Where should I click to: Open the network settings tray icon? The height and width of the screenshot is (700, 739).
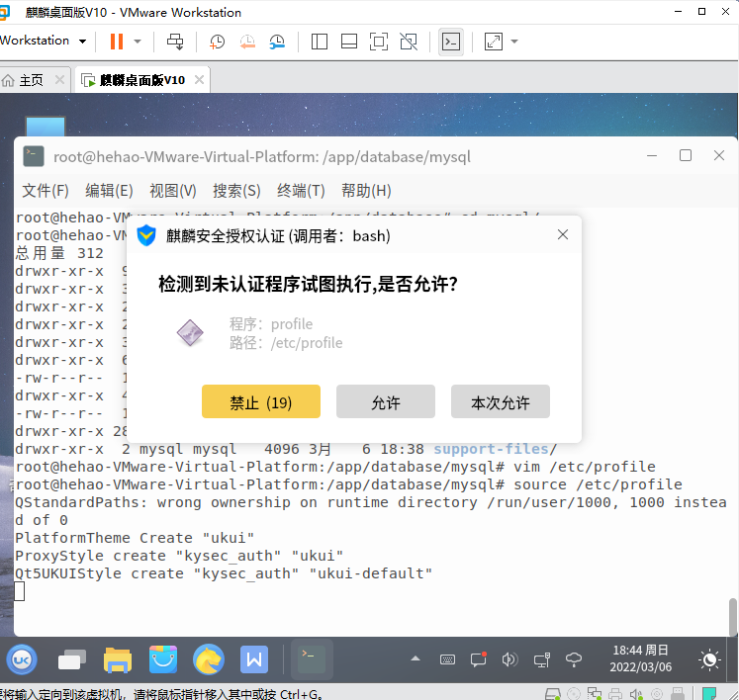541,659
